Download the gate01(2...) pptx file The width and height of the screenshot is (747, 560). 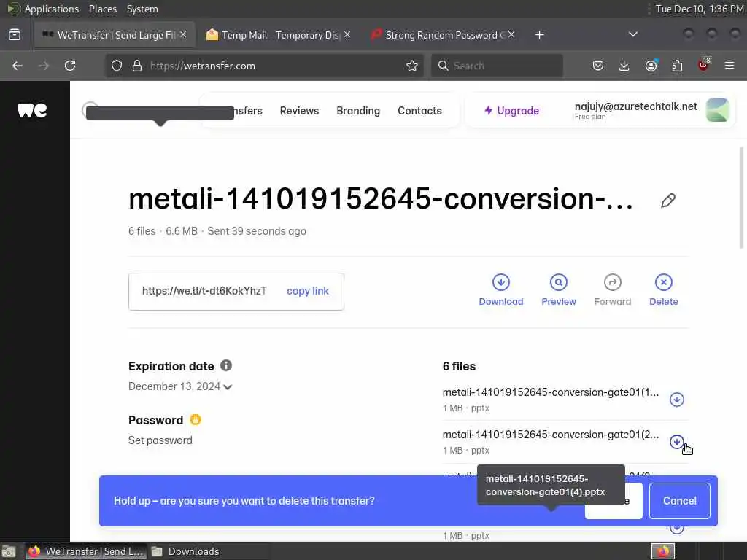pyautogui.click(x=676, y=442)
